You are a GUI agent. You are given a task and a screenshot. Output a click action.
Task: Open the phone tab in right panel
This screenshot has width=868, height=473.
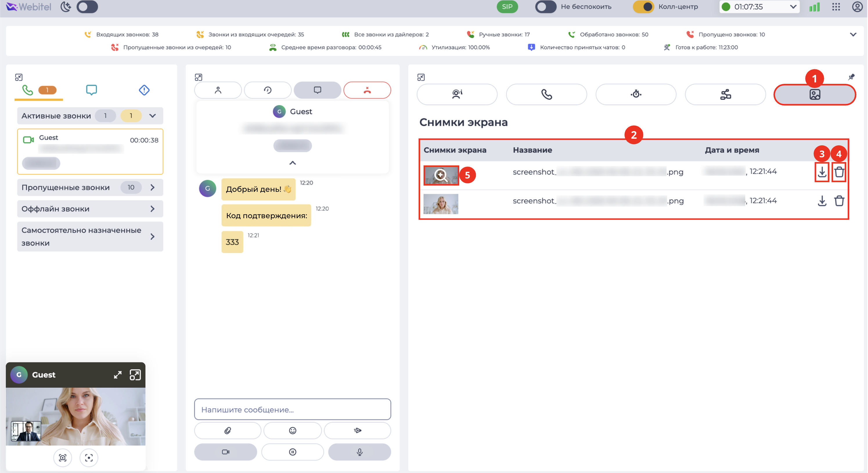pos(547,94)
